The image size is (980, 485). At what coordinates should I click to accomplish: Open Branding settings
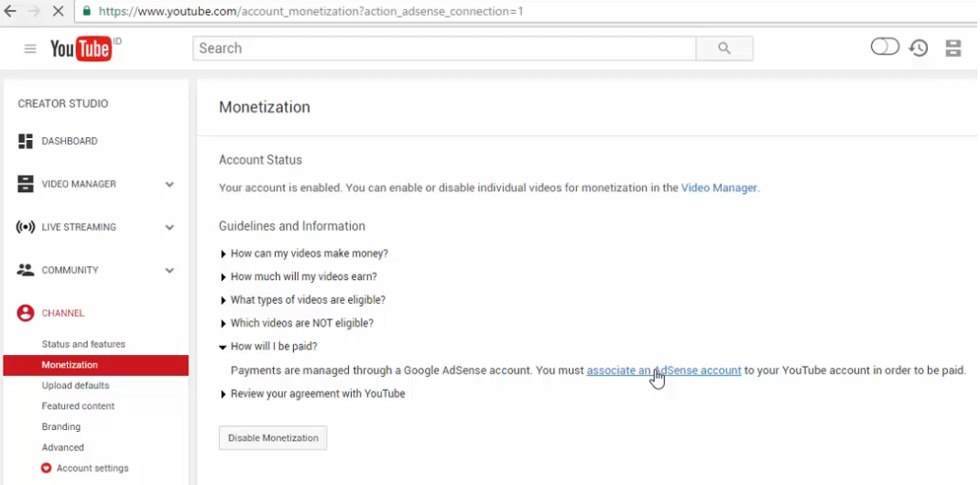click(61, 427)
